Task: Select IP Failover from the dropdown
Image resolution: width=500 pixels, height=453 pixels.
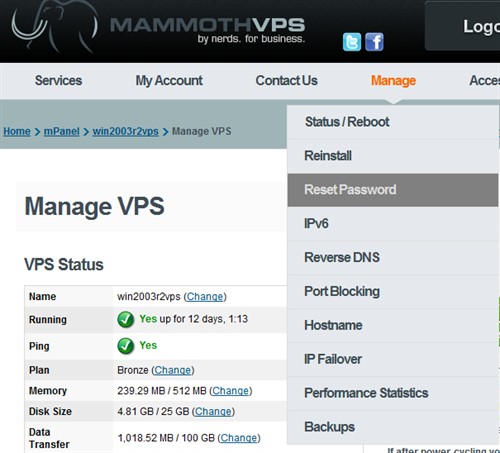Action: pos(393,359)
